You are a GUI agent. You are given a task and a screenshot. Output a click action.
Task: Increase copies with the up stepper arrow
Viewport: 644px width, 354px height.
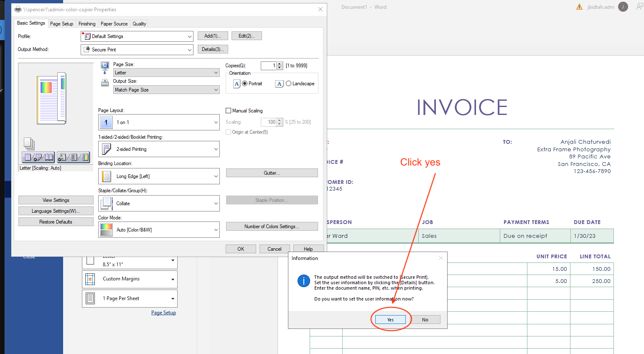tap(280, 64)
